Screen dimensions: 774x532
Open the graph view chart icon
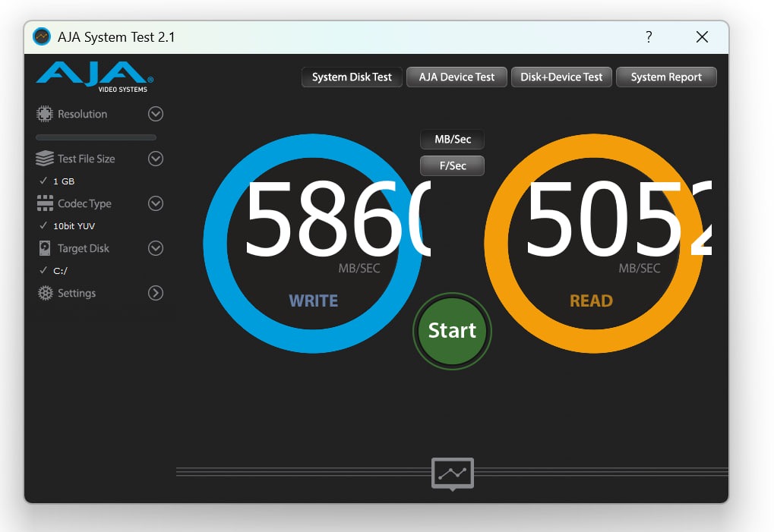pyautogui.click(x=453, y=474)
